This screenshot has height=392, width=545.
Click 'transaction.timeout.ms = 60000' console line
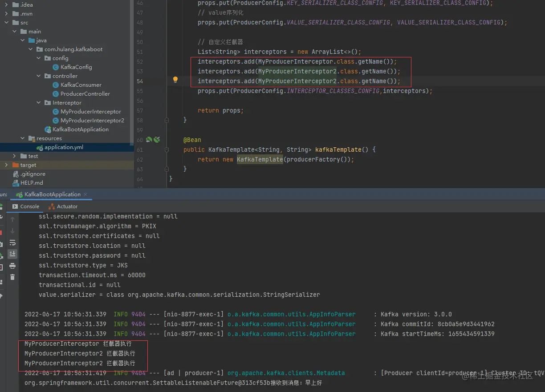(92, 275)
